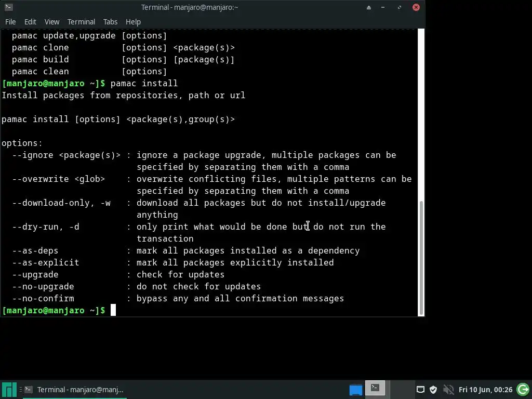This screenshot has width=532, height=399.
Task: Click the '--ignore <package(s)>' option text
Action: pyautogui.click(x=66, y=155)
